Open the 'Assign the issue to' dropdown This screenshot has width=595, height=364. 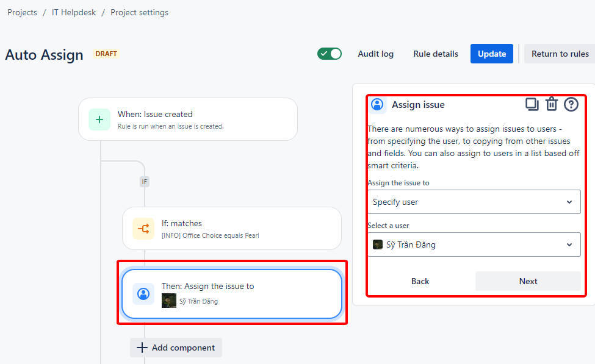point(474,202)
